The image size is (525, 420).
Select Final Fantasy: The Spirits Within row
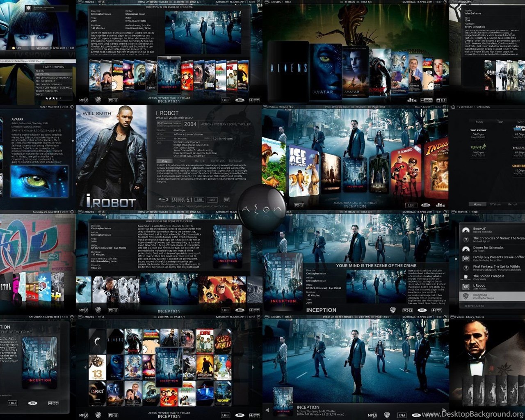492,267
